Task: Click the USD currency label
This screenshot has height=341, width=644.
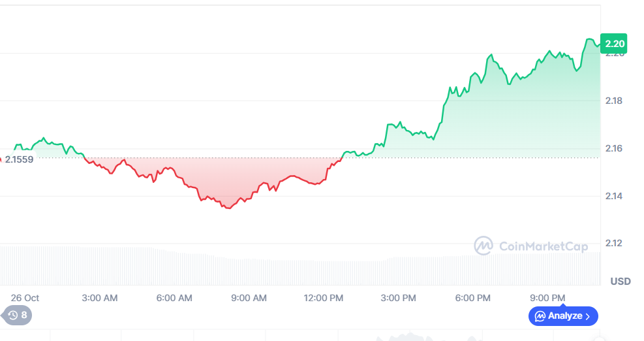Action: pos(621,282)
